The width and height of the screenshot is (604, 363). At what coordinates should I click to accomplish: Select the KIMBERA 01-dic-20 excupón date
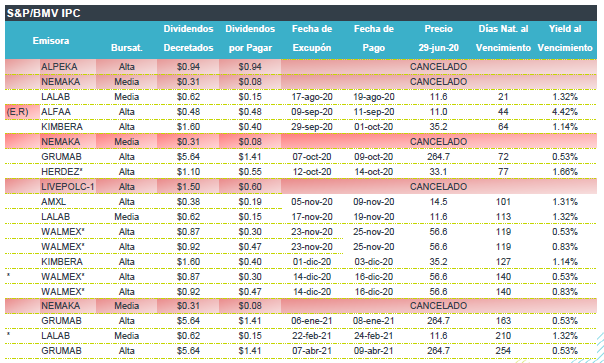(x=312, y=262)
